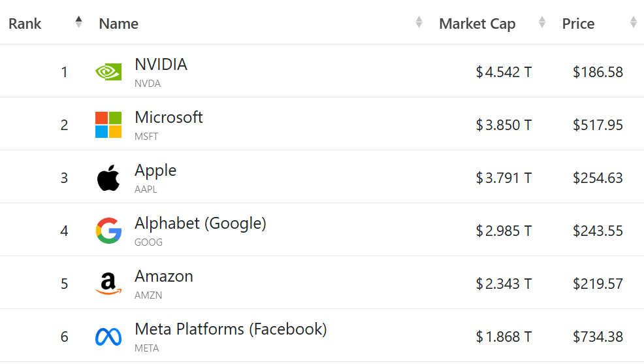Open the NVIDIA company link
Screen dimensions: 644x364
pyautogui.click(x=161, y=65)
